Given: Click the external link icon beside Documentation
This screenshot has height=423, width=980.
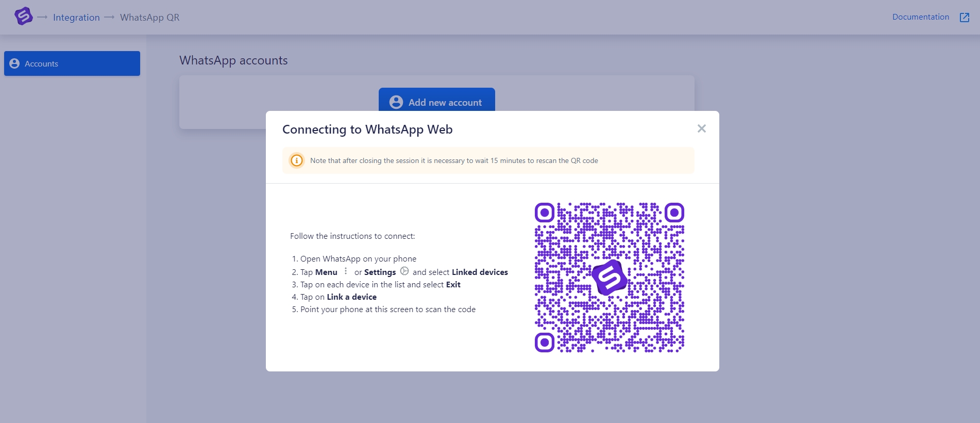Looking at the screenshot, I should click(965, 18).
